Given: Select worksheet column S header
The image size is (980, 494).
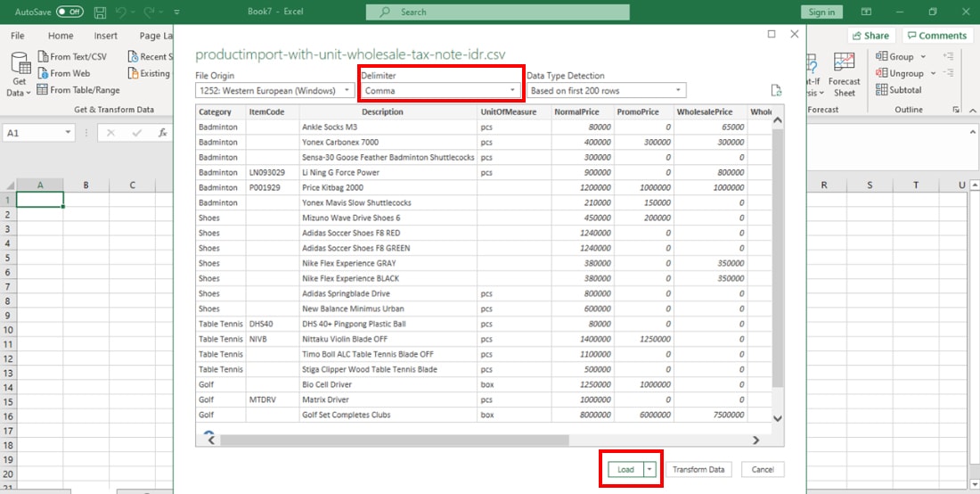Looking at the screenshot, I should click(x=870, y=185).
